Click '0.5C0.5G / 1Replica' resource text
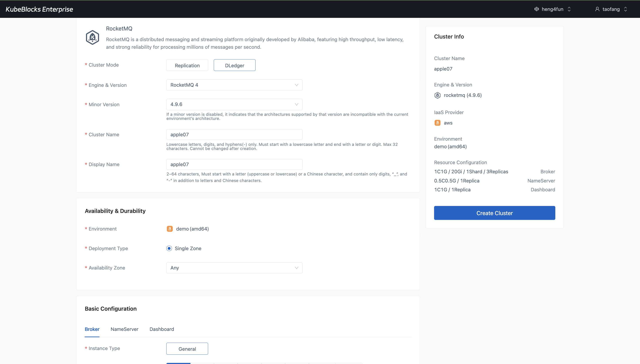This screenshot has width=640, height=364. pyautogui.click(x=456, y=181)
